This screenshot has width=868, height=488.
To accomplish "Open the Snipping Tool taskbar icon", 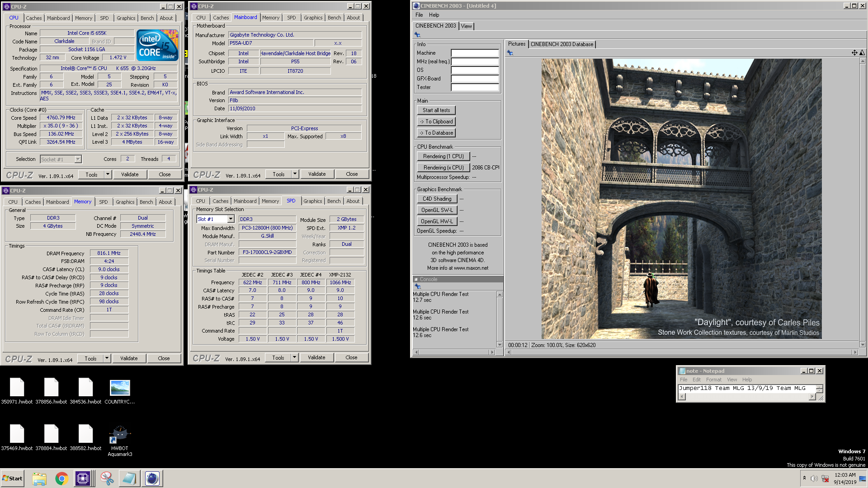I will click(107, 479).
